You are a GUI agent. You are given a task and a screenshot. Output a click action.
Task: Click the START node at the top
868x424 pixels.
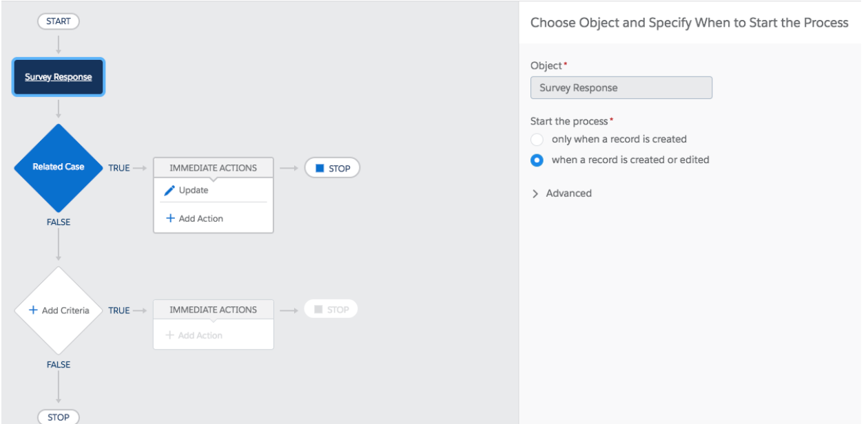59,21
